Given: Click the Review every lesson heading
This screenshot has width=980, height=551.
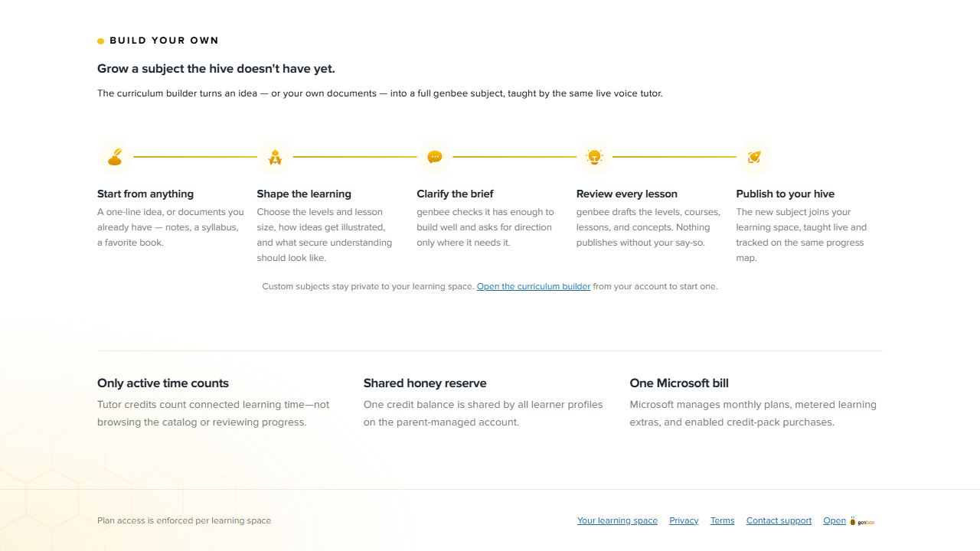Looking at the screenshot, I should [x=627, y=194].
